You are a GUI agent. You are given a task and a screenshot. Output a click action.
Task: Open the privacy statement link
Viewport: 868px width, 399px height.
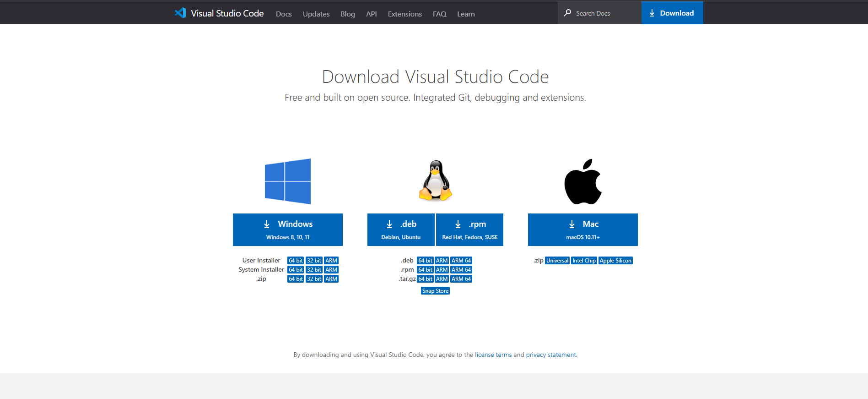[x=551, y=355]
